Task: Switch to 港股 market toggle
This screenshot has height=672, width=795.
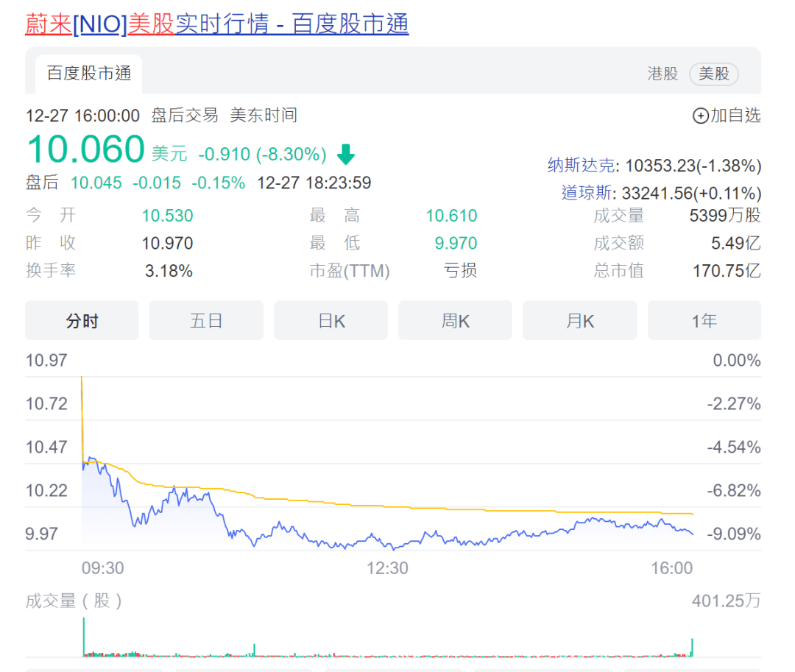Action: click(662, 74)
